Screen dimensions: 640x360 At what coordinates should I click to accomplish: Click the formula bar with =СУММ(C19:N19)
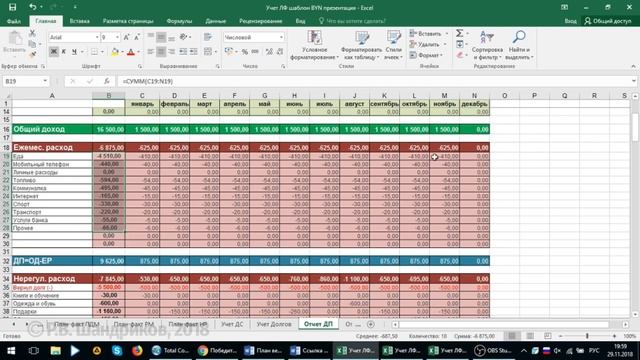pyautogui.click(x=373, y=81)
